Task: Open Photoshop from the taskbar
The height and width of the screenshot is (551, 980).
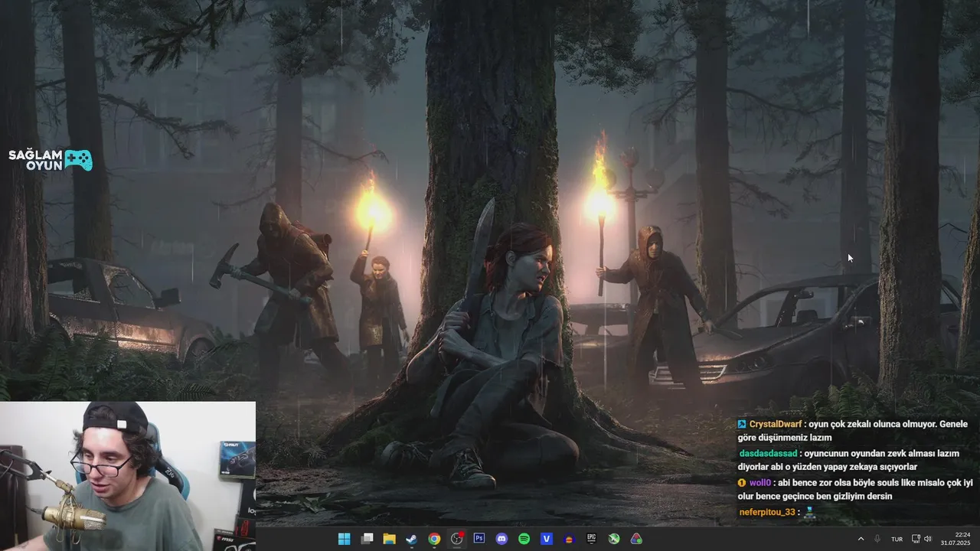Action: click(x=479, y=539)
